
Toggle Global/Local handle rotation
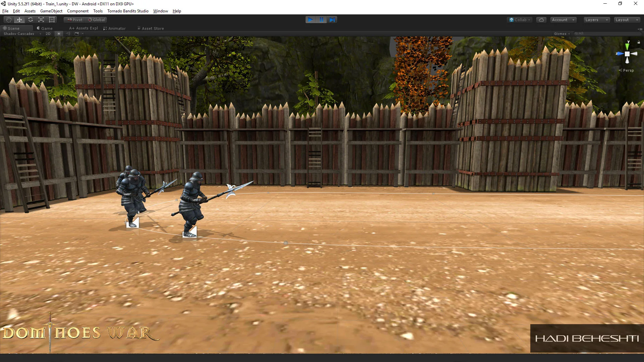pos(96,20)
